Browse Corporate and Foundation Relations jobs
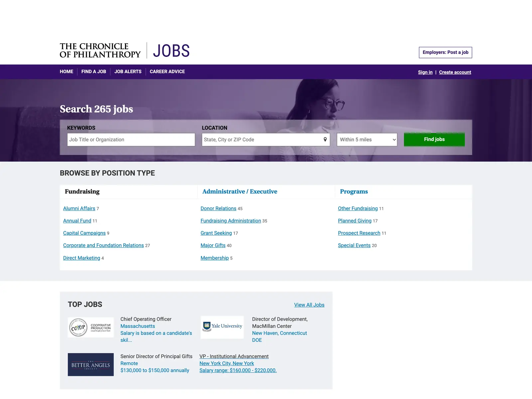 tap(103, 245)
